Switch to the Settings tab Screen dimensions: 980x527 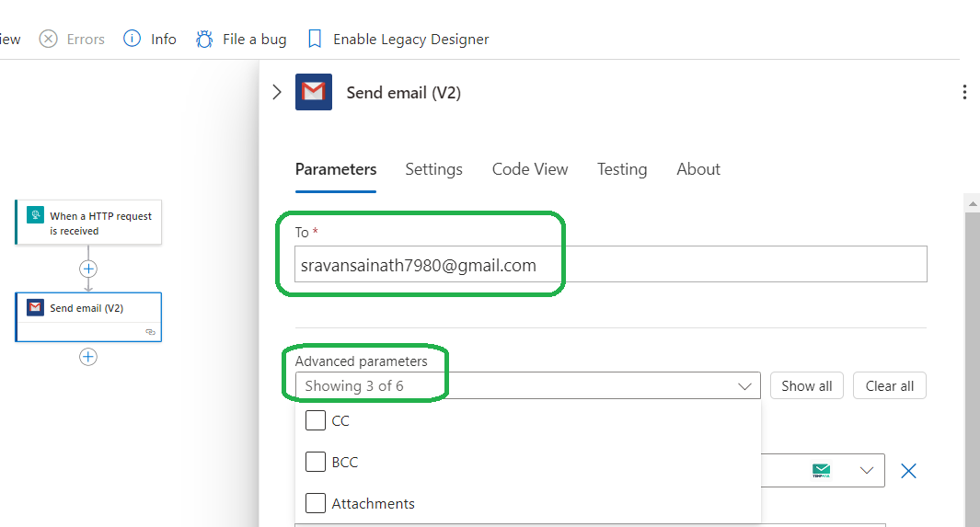(x=433, y=169)
